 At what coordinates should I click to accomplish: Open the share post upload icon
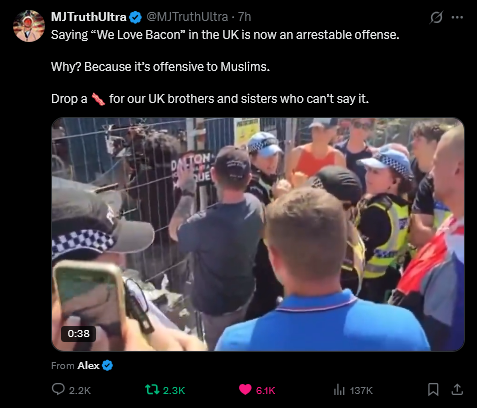[457, 389]
